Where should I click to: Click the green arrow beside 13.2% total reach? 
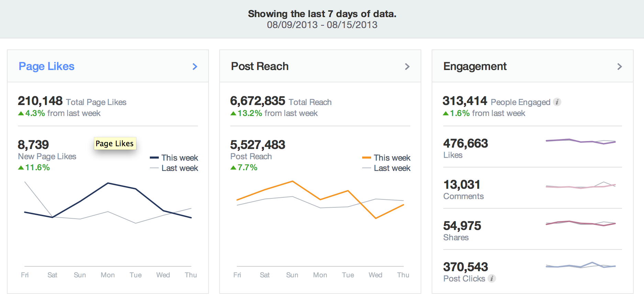coord(233,113)
